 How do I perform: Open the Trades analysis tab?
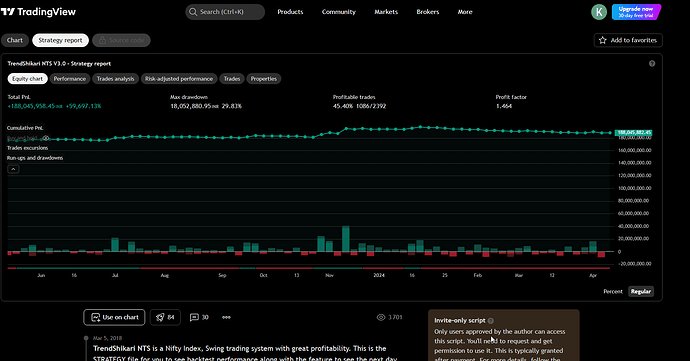115,79
